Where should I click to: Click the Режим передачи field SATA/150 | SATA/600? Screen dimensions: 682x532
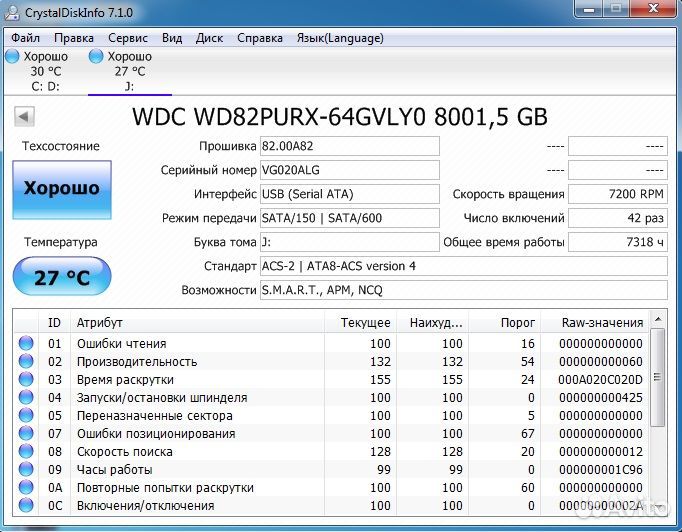350,217
